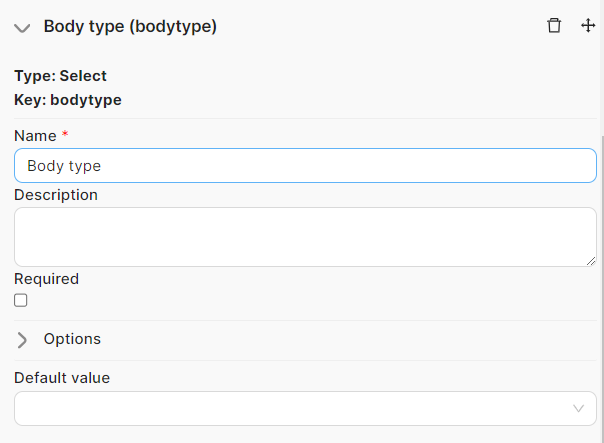The image size is (604, 443).
Task: Delete the Body type field with trash icon
Action: tap(554, 26)
